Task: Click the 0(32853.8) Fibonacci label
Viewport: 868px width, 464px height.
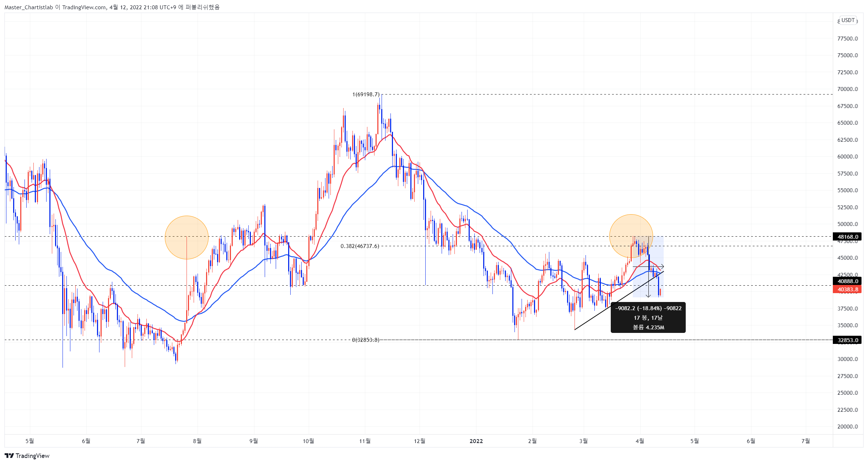Action: [x=366, y=340]
